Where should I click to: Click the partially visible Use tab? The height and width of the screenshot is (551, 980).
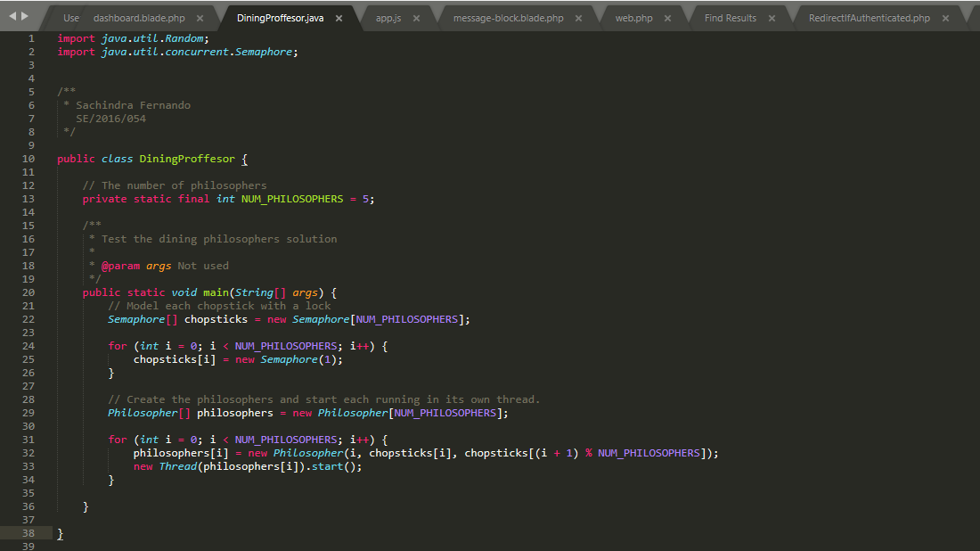point(69,15)
